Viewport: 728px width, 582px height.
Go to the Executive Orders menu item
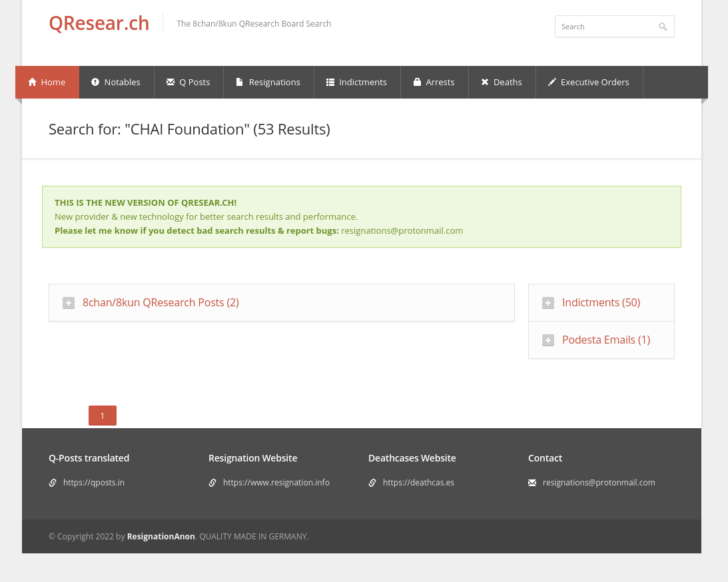click(x=589, y=82)
